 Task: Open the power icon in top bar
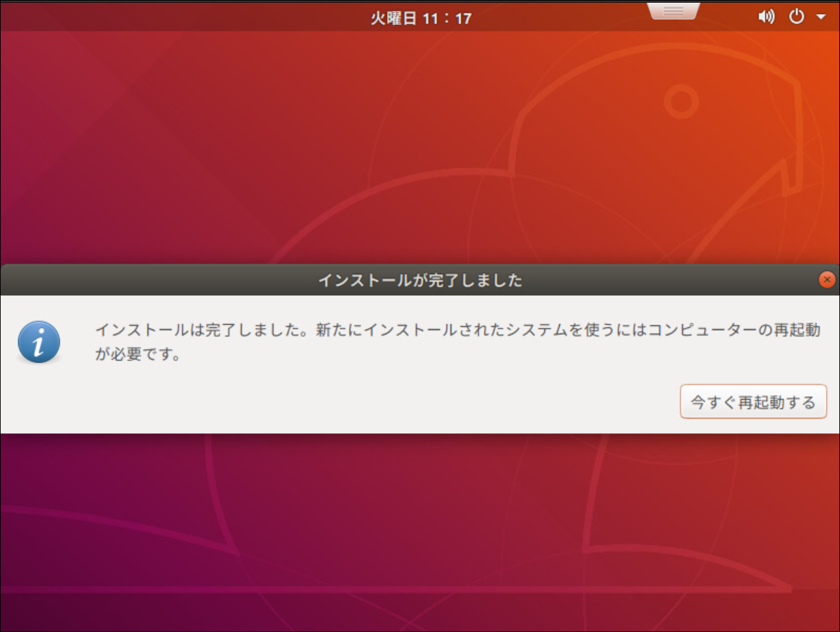[x=797, y=17]
